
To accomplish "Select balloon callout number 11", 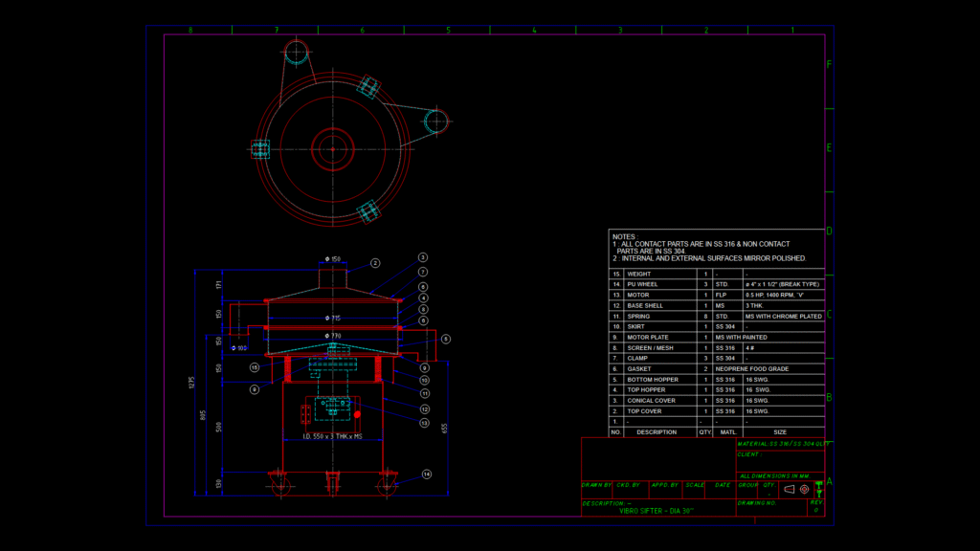I will [425, 393].
